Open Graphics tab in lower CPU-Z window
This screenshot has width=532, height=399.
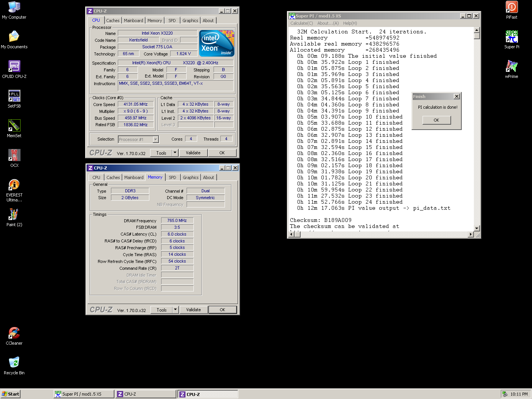[190, 177]
